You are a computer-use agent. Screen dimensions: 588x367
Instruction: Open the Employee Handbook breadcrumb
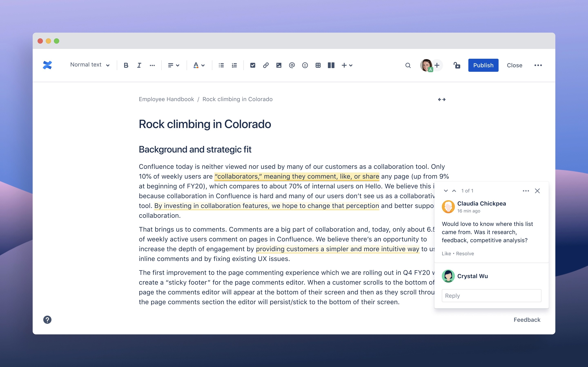[166, 99]
